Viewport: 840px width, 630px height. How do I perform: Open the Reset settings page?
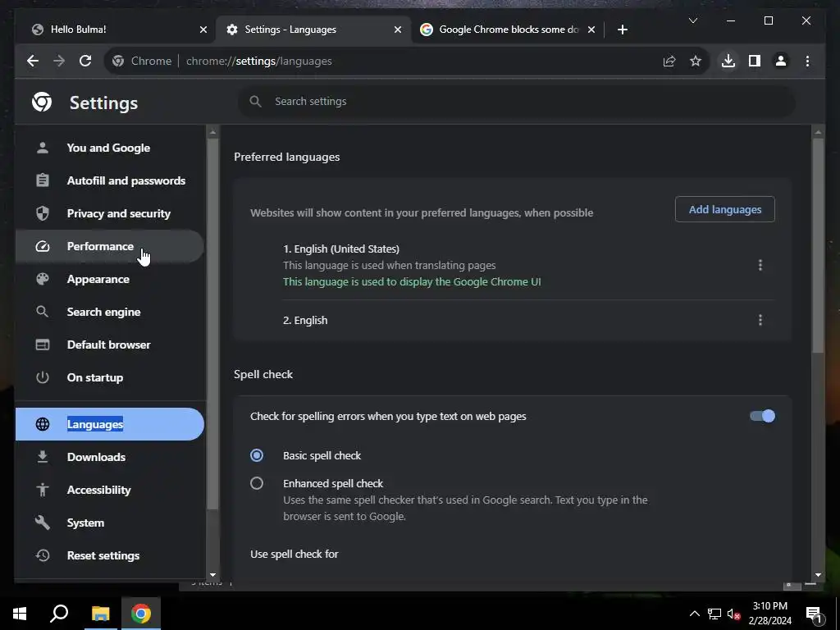(x=110, y=555)
